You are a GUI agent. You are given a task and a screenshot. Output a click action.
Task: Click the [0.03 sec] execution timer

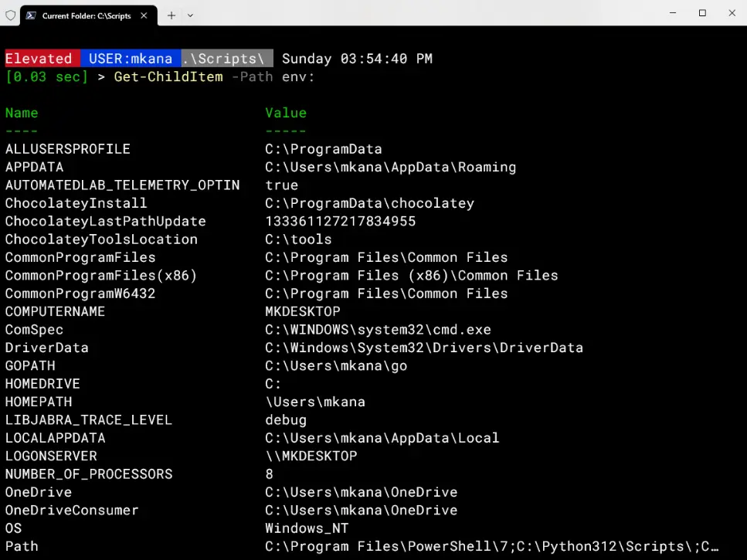coord(44,76)
